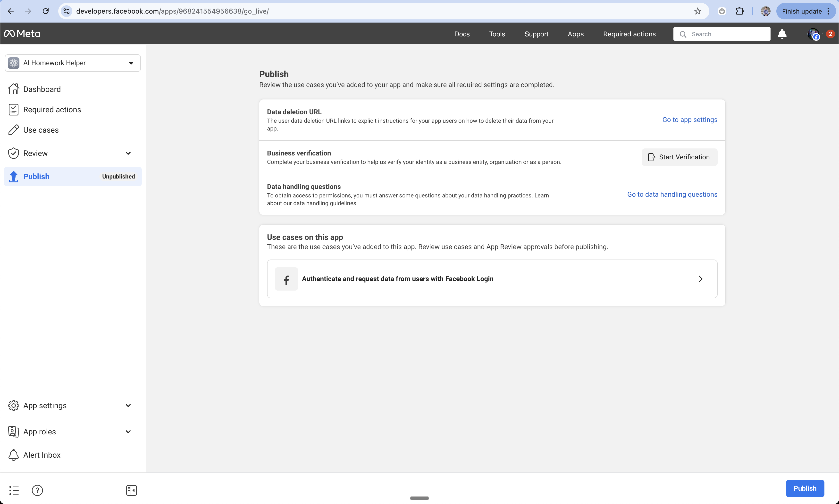Image resolution: width=839 pixels, height=504 pixels.
Task: Open Facebook account avatar in header
Action: click(813, 34)
